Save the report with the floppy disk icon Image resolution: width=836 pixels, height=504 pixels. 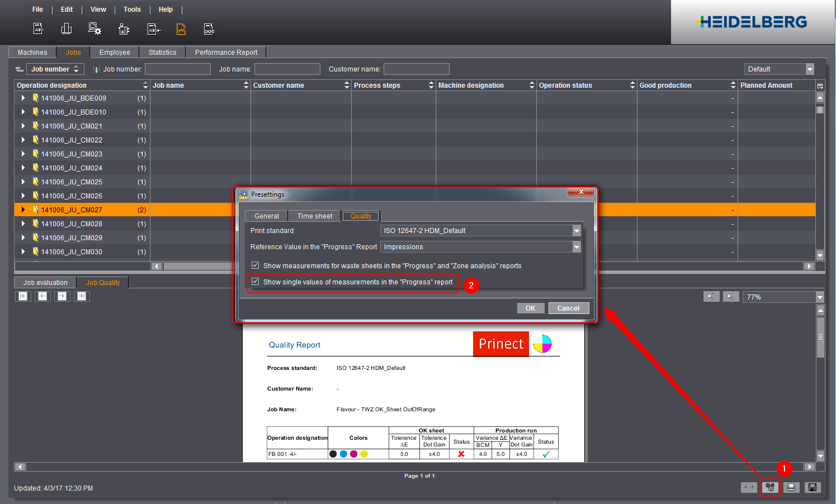(813, 487)
